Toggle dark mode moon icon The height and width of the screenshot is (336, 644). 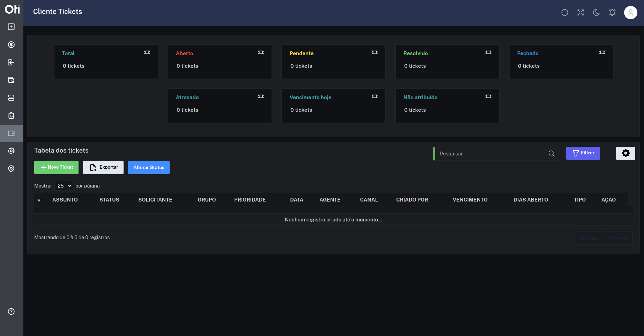597,13
